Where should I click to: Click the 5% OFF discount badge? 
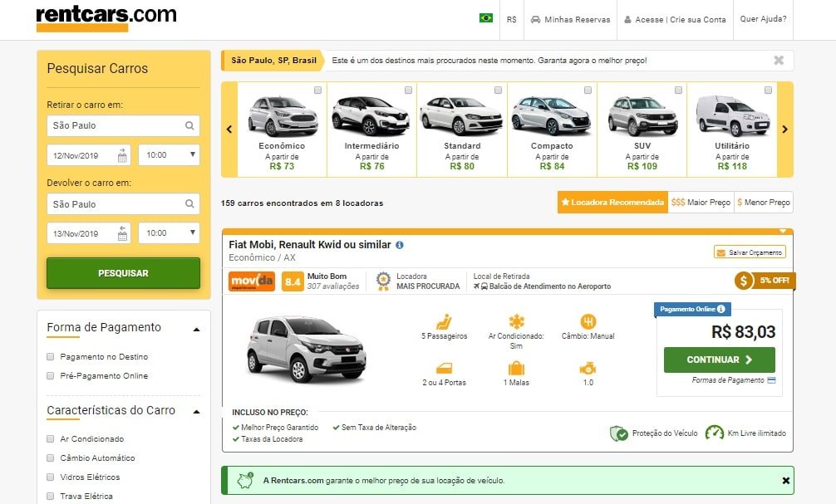pos(765,281)
